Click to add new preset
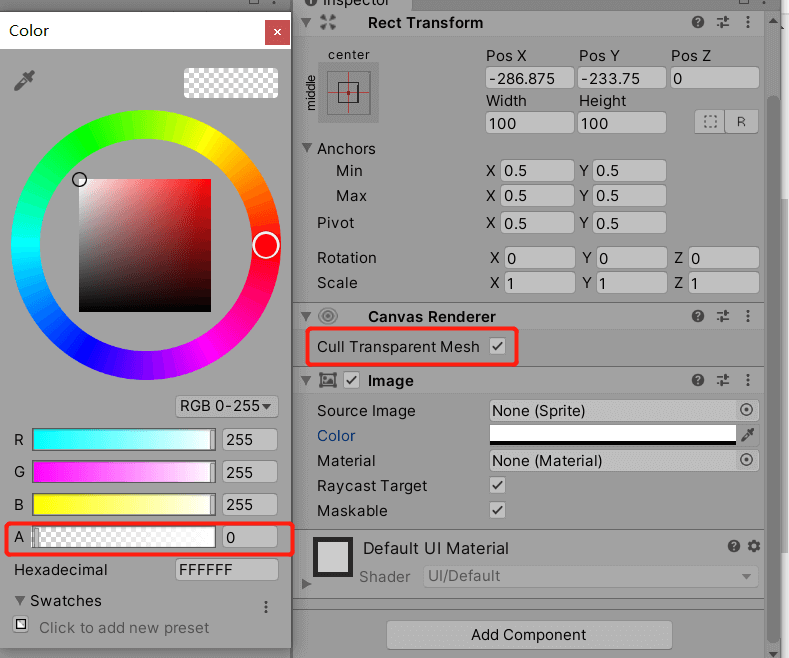Viewport: 789px width, 658px height. click(x=124, y=627)
